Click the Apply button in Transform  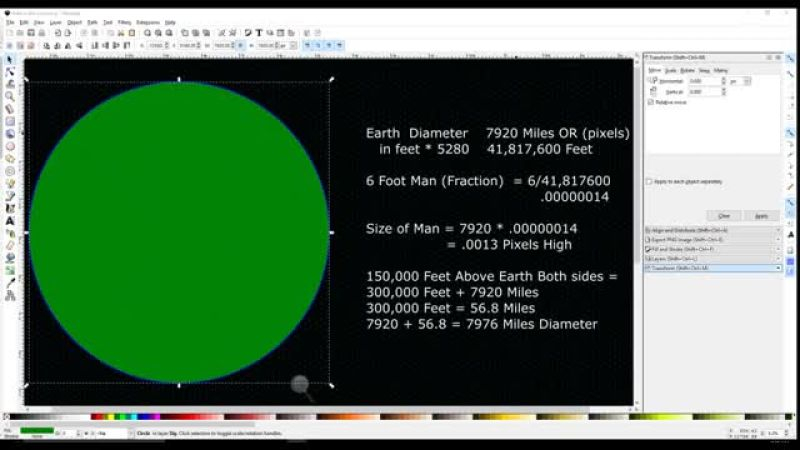[761, 215]
